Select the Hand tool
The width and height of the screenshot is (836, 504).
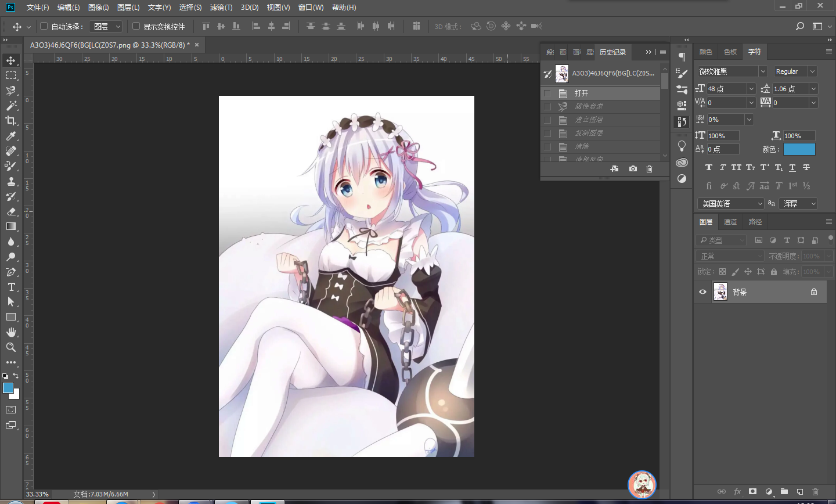click(x=11, y=332)
